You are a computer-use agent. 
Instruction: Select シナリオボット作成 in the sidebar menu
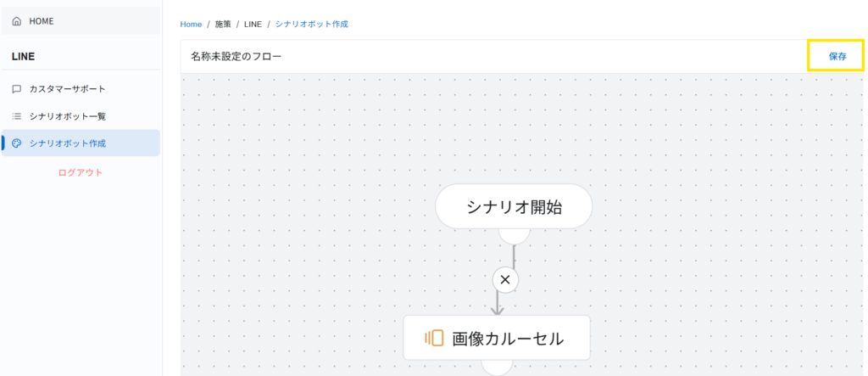pos(67,143)
